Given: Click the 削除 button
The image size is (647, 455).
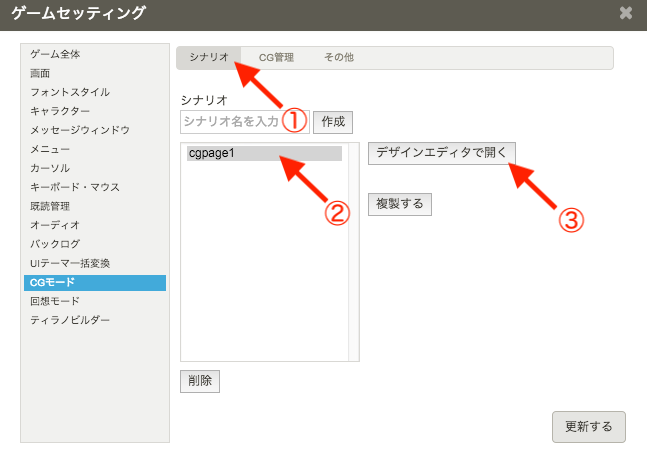Looking at the screenshot, I should pyautogui.click(x=199, y=381).
